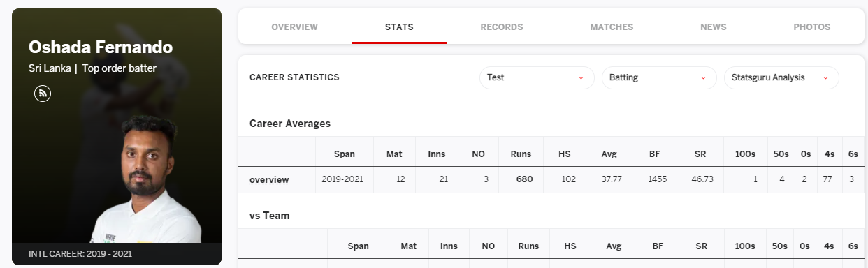Select the Stats tab
Viewport: 868px width, 268px height.
pyautogui.click(x=399, y=27)
